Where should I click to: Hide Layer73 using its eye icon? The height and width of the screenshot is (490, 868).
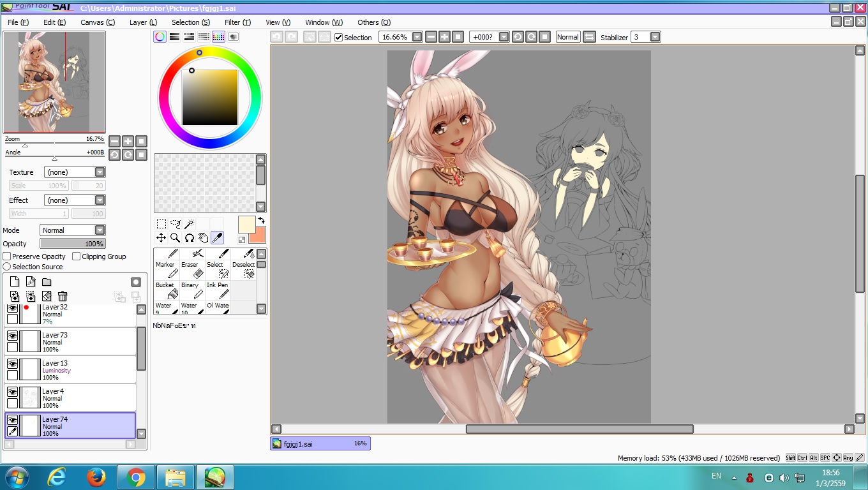click(12, 336)
